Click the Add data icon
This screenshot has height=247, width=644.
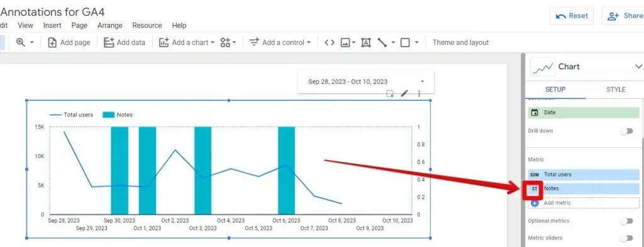click(108, 42)
